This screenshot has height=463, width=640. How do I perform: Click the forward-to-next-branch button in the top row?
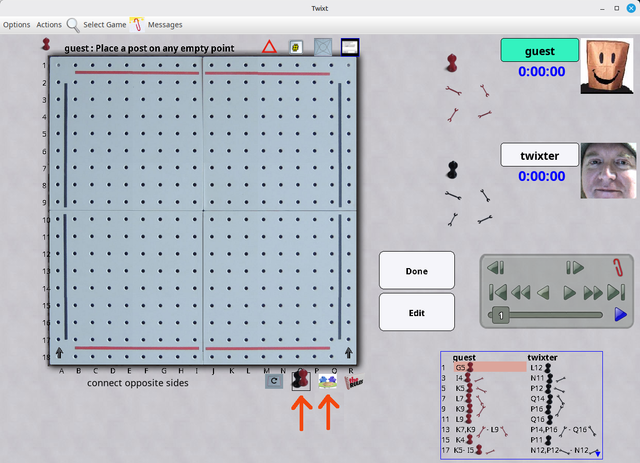575,268
